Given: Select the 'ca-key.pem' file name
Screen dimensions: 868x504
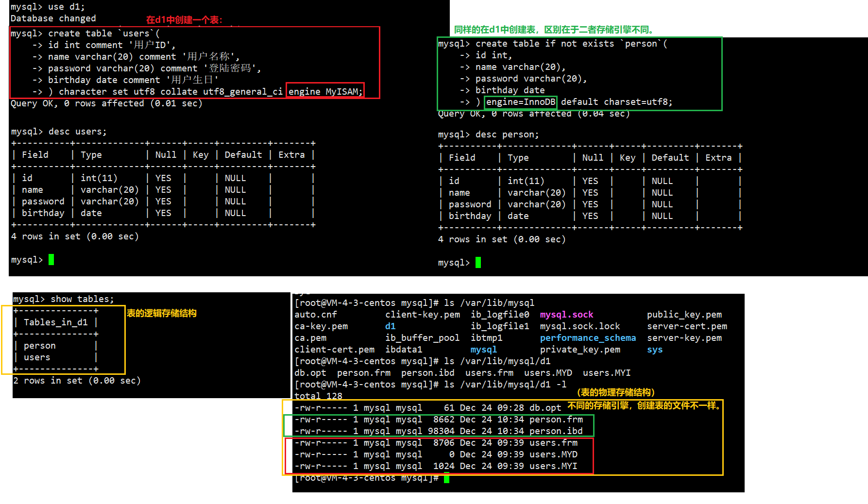Looking at the screenshot, I should pyautogui.click(x=321, y=326).
